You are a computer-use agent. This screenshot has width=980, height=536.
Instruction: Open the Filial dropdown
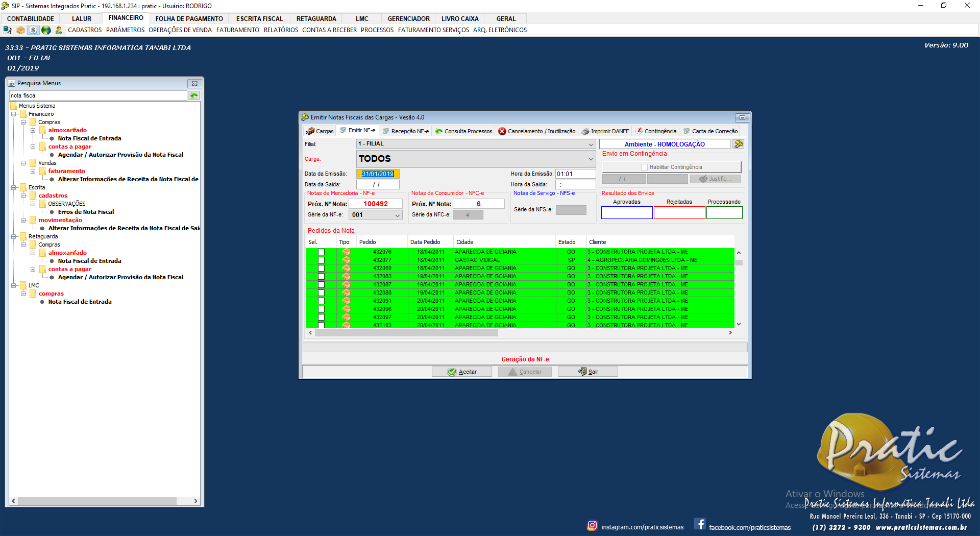point(591,144)
